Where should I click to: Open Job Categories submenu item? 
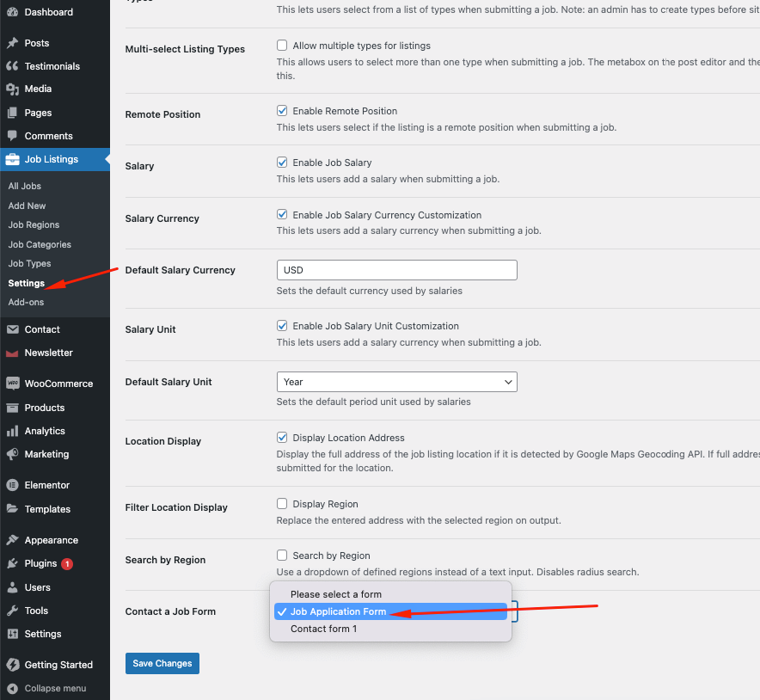pyautogui.click(x=40, y=244)
